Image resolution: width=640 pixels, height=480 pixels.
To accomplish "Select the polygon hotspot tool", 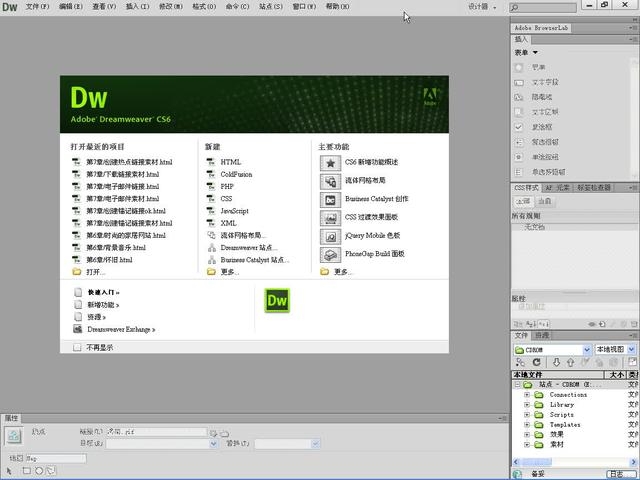I will point(51,471).
